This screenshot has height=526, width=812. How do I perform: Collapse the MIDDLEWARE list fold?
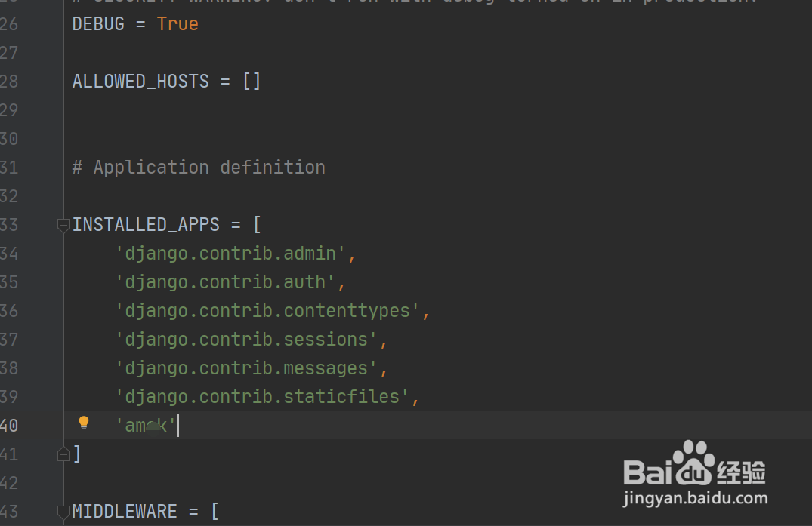point(63,512)
